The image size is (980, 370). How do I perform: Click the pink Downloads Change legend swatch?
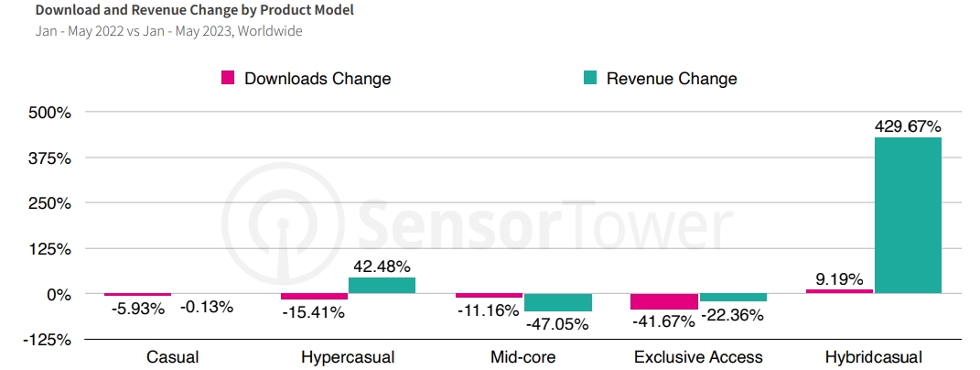(229, 78)
